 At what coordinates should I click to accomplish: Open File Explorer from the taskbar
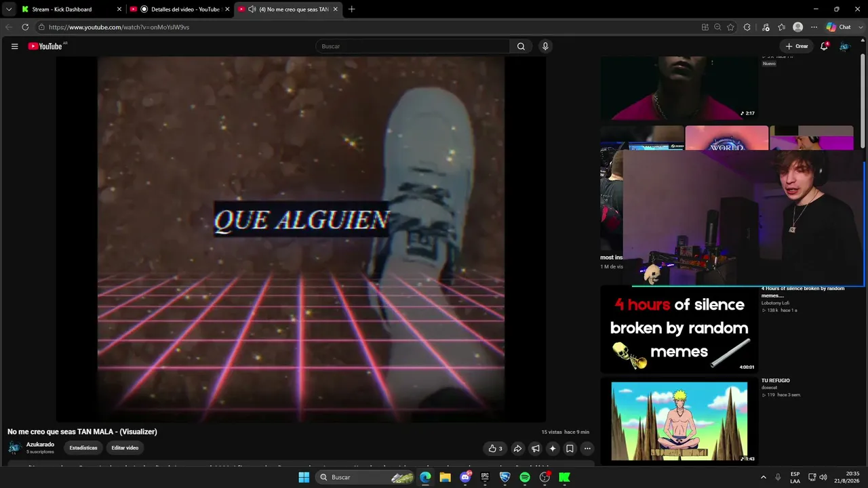[x=445, y=477]
